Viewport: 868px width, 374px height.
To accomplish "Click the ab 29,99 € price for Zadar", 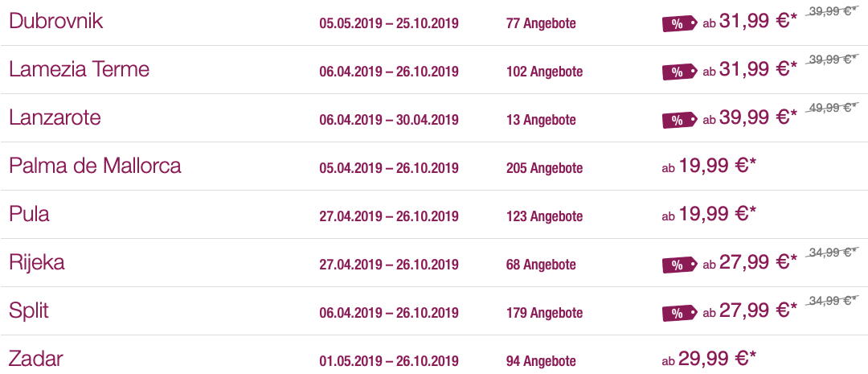I will pyautogui.click(x=709, y=359).
